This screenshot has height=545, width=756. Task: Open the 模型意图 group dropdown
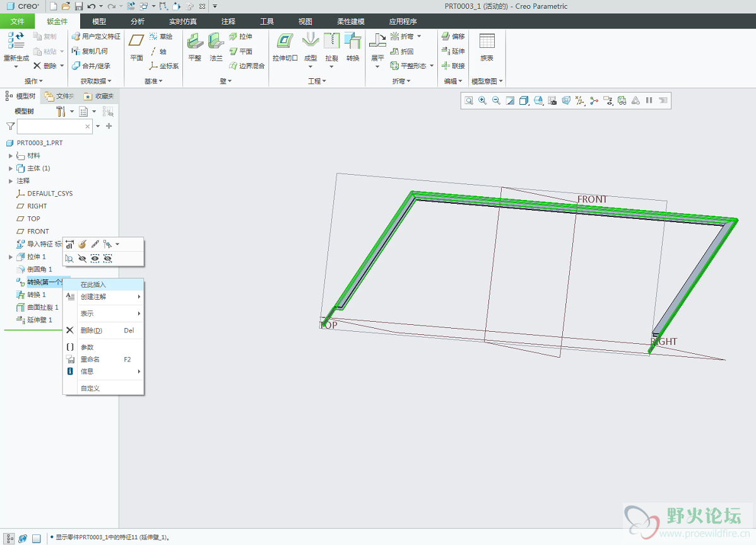(x=487, y=81)
